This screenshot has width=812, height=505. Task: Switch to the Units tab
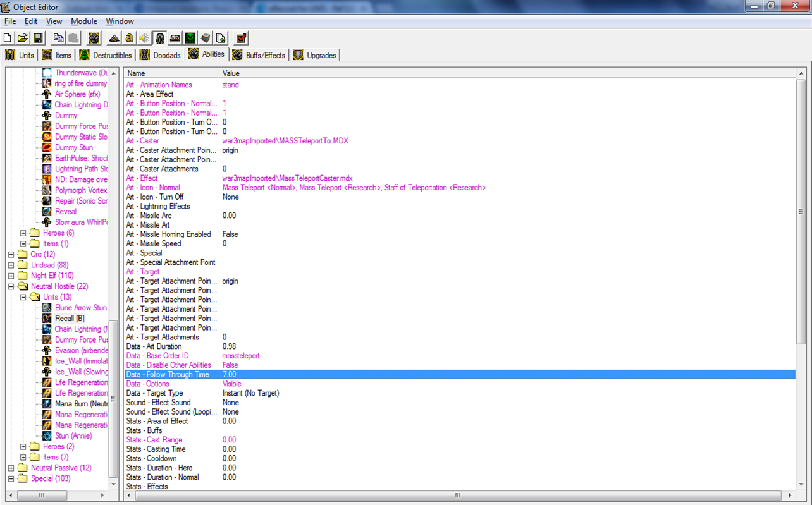20,55
